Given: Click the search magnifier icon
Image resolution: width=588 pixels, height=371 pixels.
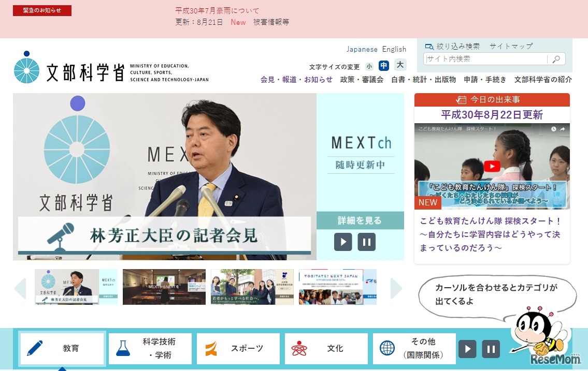Looking at the screenshot, I should pos(555,58).
